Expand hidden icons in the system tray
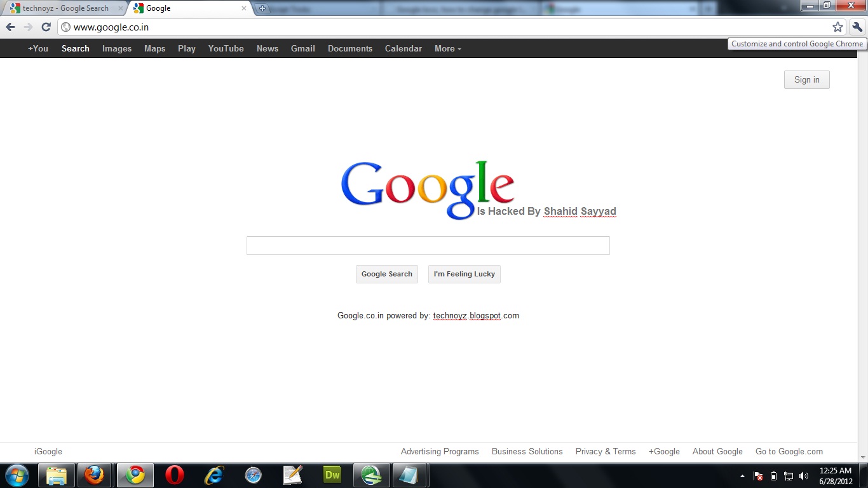868x488 pixels. point(742,475)
